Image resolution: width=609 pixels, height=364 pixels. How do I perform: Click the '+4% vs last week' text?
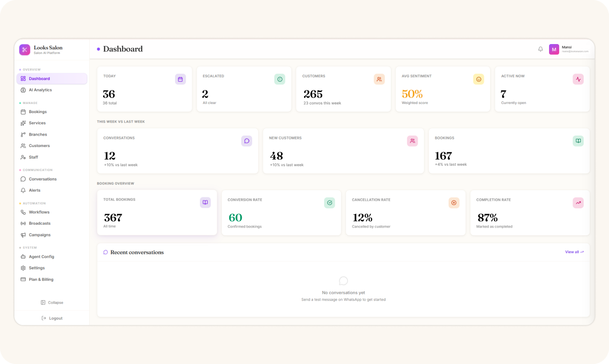click(451, 164)
